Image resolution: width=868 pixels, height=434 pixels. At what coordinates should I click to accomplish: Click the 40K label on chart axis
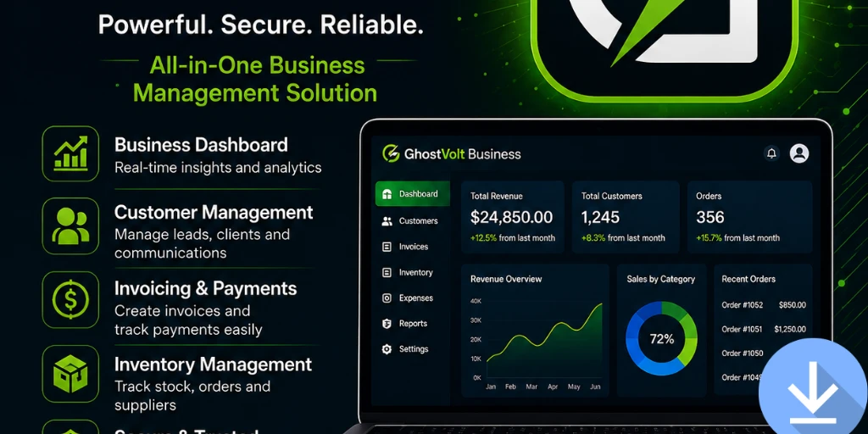coord(476,301)
